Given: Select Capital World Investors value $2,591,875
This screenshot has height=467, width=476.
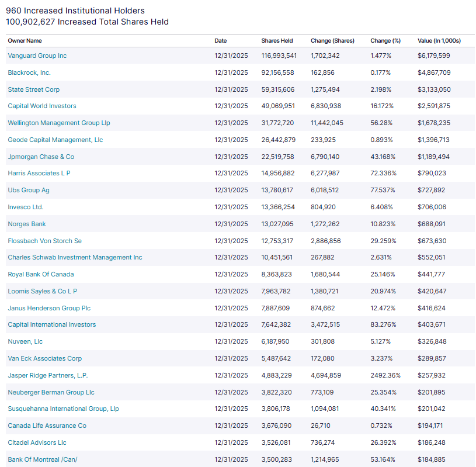Looking at the screenshot, I should coord(433,106).
